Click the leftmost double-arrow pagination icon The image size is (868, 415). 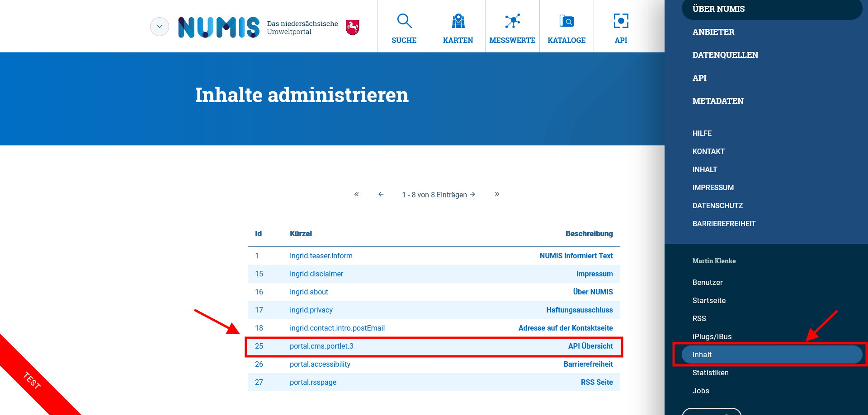[x=356, y=194]
